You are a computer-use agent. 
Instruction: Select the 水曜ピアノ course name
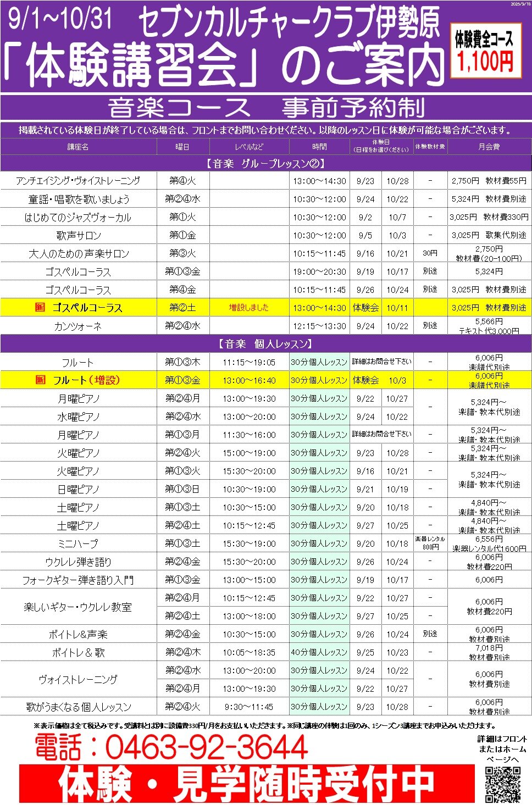(x=78, y=417)
